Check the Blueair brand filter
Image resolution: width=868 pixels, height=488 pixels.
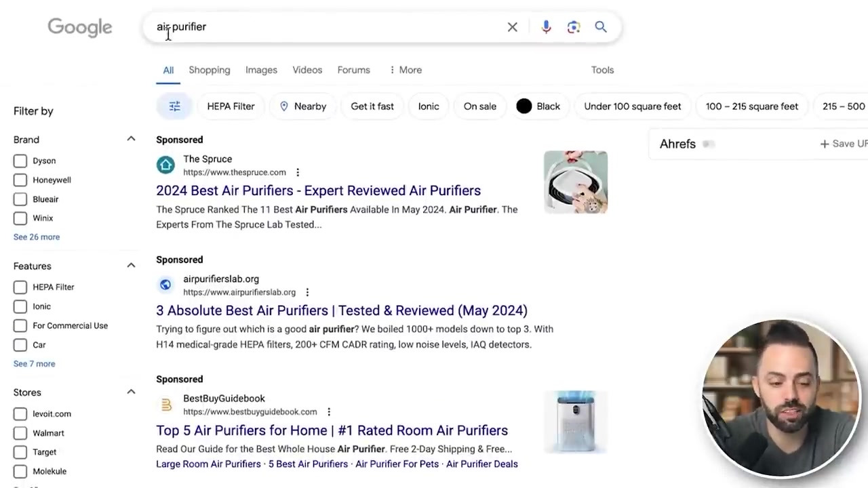coord(20,199)
